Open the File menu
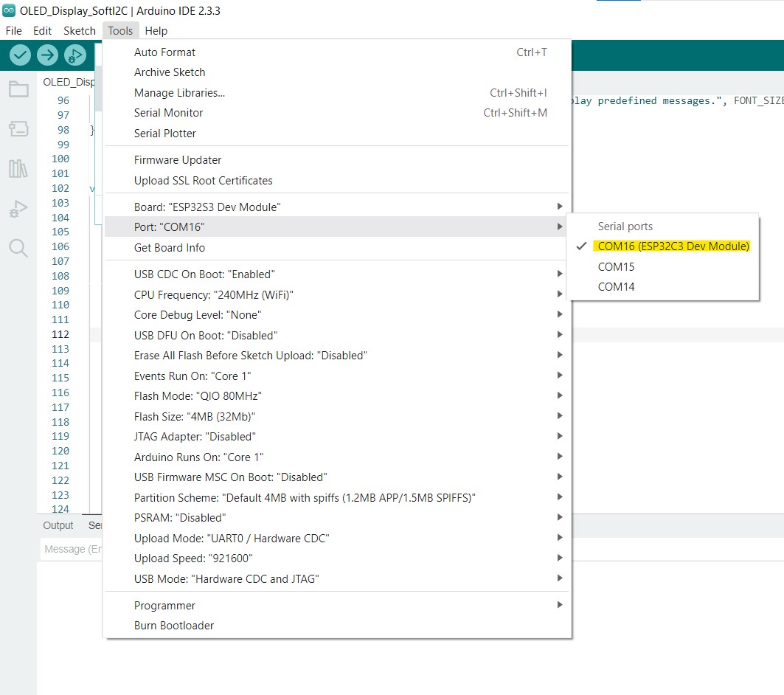The width and height of the screenshot is (784, 695). tap(13, 31)
